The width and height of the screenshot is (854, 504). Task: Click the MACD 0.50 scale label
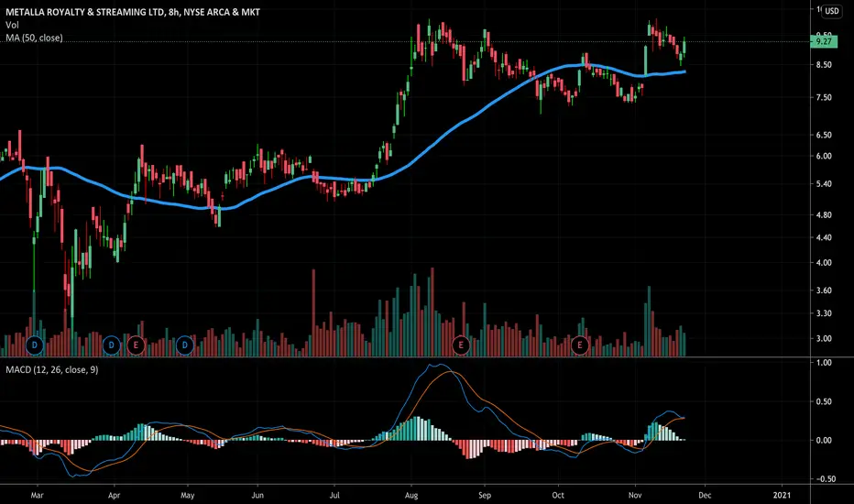coord(824,401)
